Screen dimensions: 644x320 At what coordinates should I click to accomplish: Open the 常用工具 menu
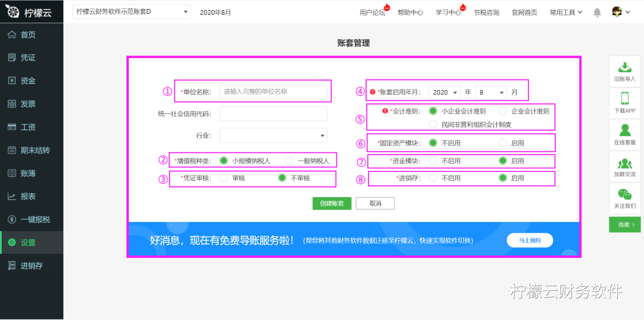click(566, 13)
